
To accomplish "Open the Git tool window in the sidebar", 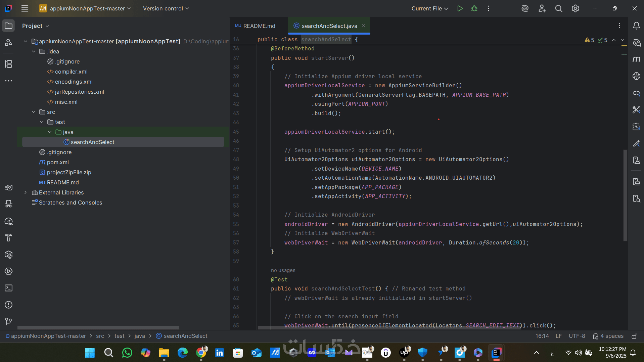I will pyautogui.click(x=8, y=321).
